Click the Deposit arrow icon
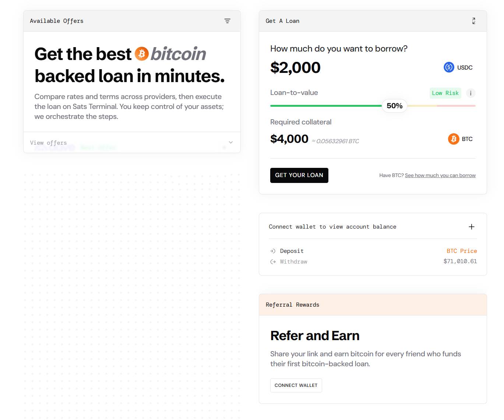 pyautogui.click(x=273, y=251)
